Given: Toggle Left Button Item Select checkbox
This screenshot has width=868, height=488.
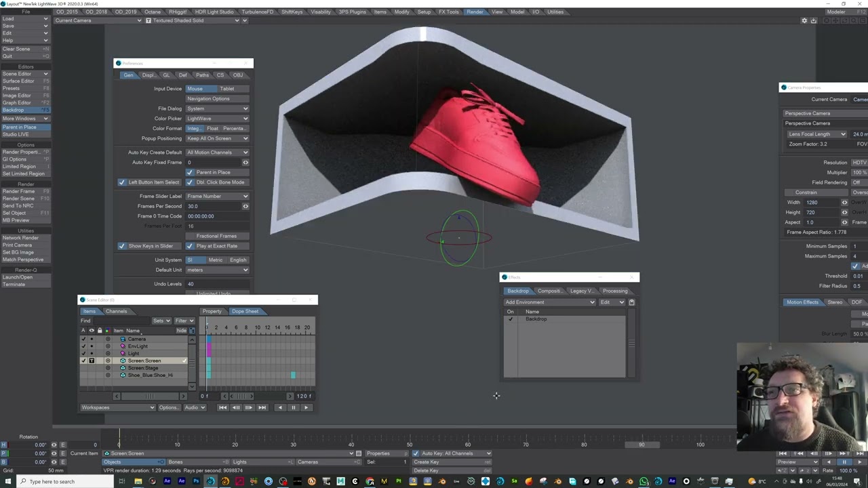Looking at the screenshot, I should tap(122, 182).
